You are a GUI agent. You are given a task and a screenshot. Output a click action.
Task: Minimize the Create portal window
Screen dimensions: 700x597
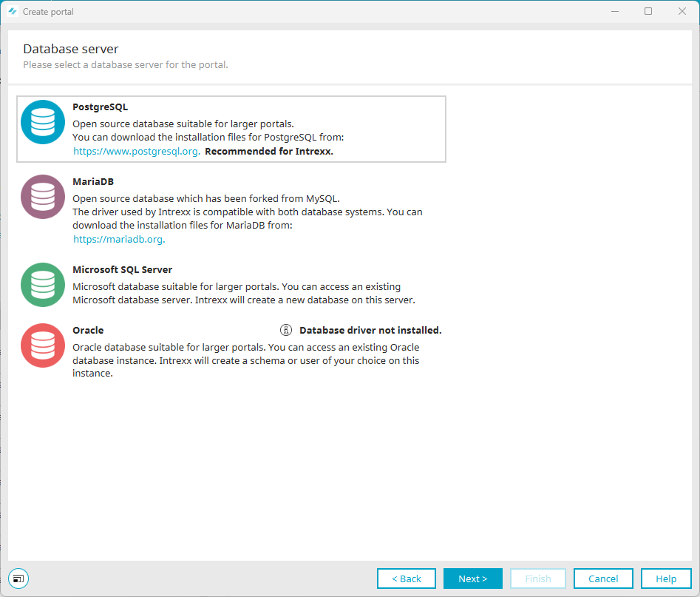(x=615, y=11)
